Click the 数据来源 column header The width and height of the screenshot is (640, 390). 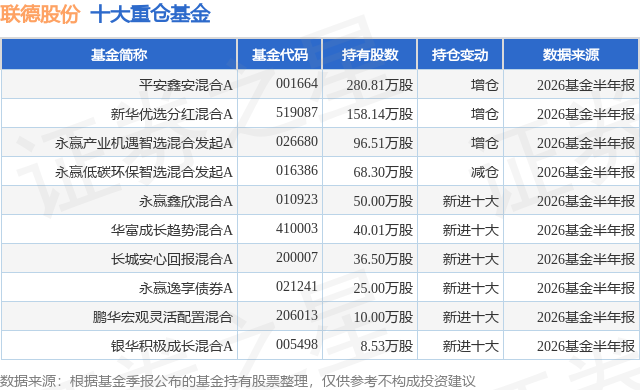coord(571,54)
